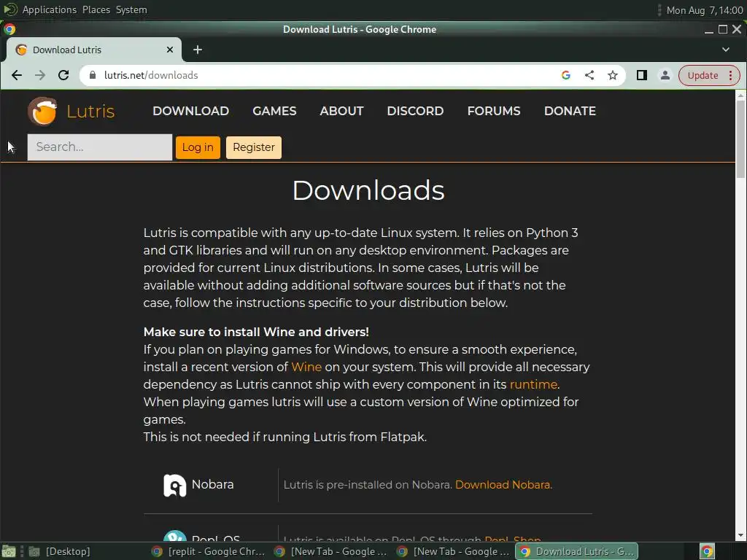747x560 pixels.
Task: Switch to replit Google Chrome taskbar window
Action: tap(208, 551)
